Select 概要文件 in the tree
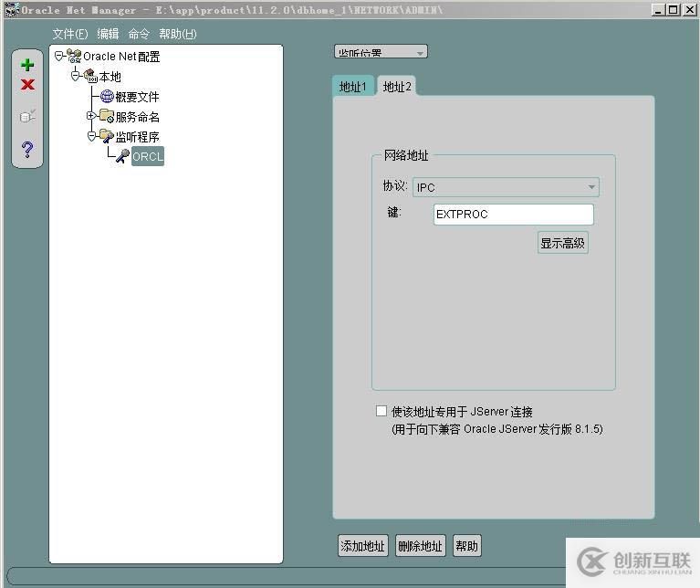The width and height of the screenshot is (700, 588). [137, 97]
